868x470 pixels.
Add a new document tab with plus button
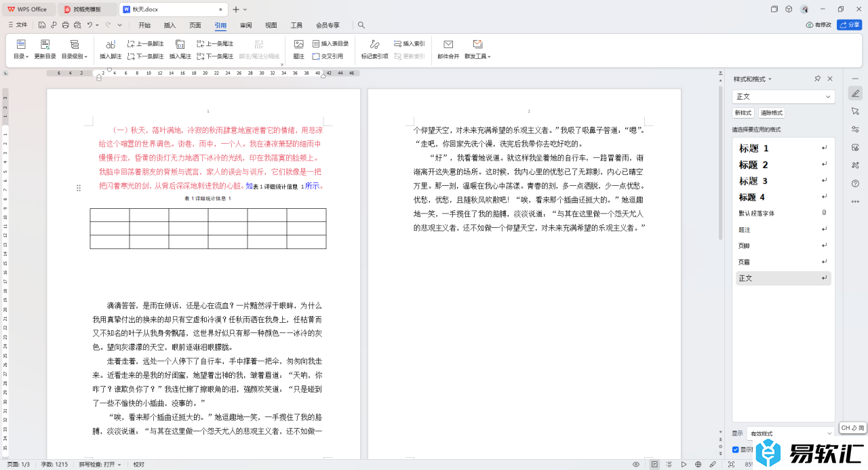point(236,9)
